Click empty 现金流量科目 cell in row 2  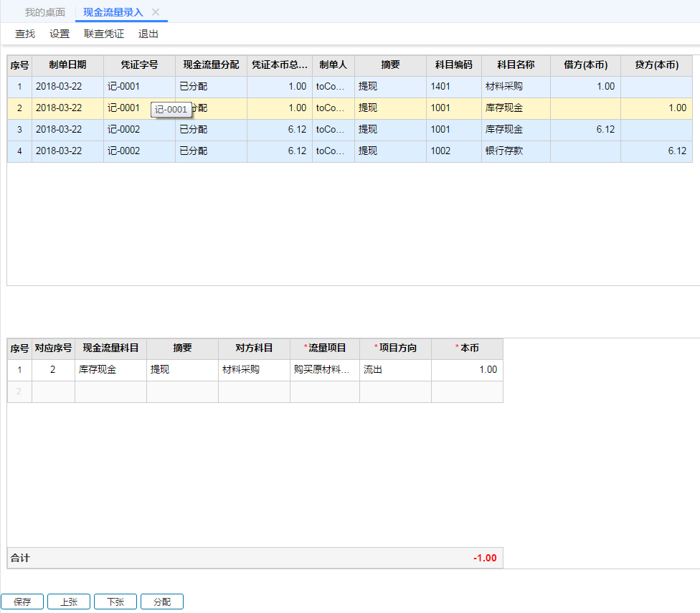110,391
